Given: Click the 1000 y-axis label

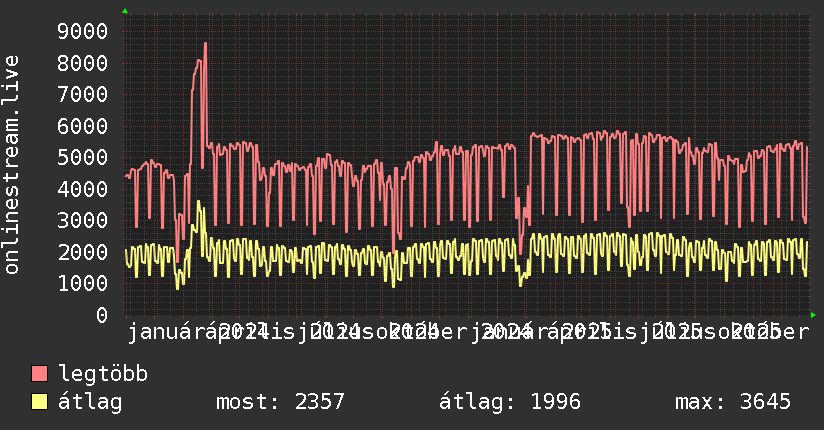Looking at the screenshot, I should coord(83,283).
